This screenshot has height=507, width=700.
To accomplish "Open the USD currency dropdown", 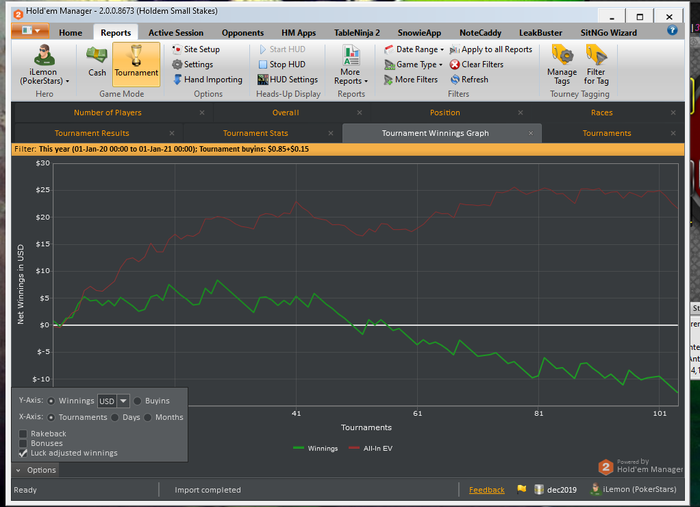I will (123, 401).
